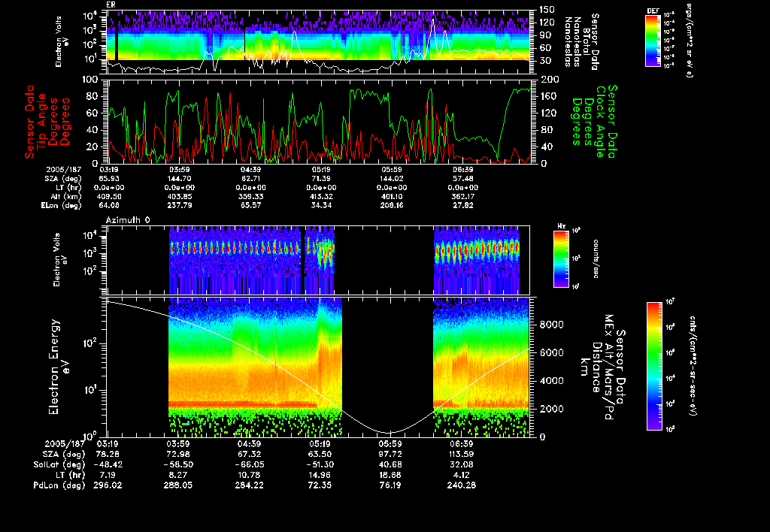Click the cnts/(cm**2-sr-sec-eV) color scale bar

click(654, 366)
